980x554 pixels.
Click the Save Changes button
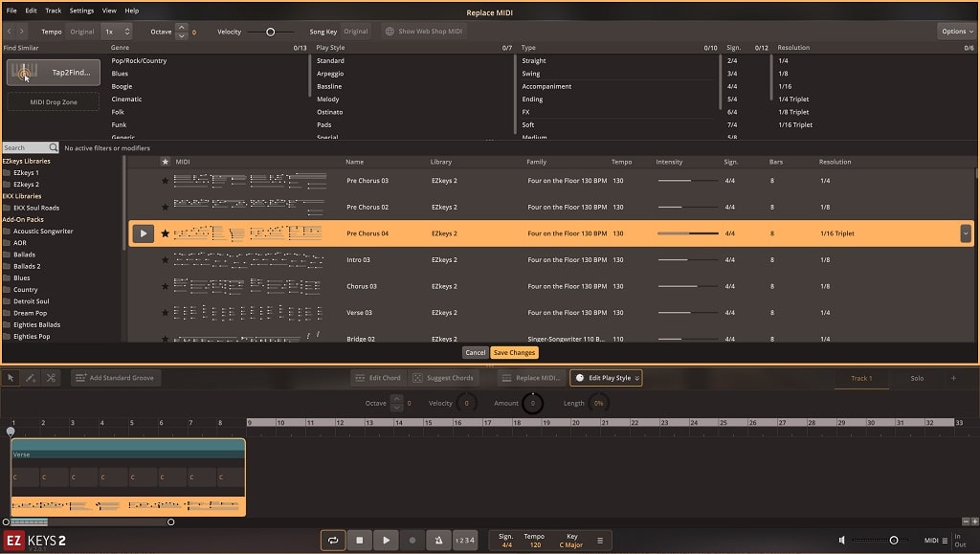coord(514,352)
